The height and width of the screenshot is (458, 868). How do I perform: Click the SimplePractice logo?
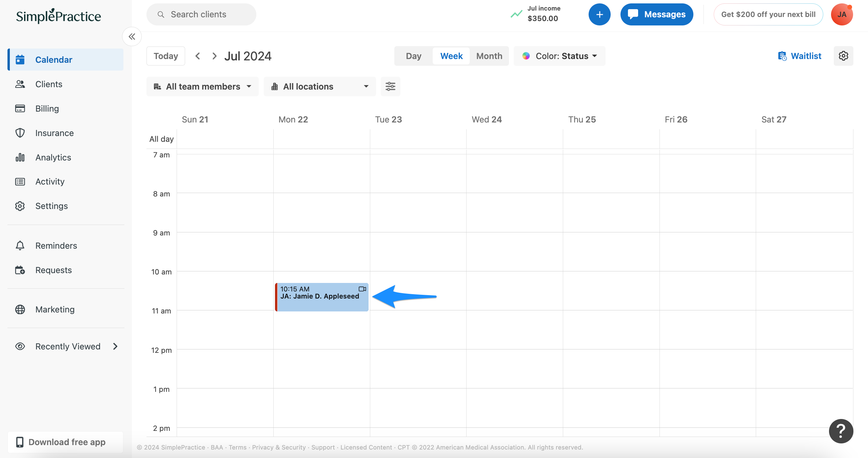coord(59,16)
